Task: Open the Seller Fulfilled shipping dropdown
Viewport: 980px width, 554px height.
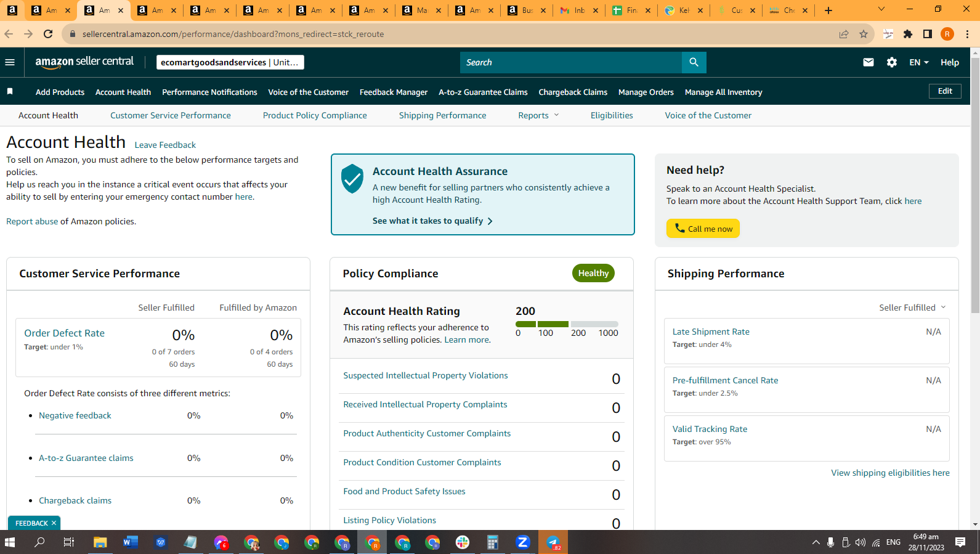Action: (912, 308)
